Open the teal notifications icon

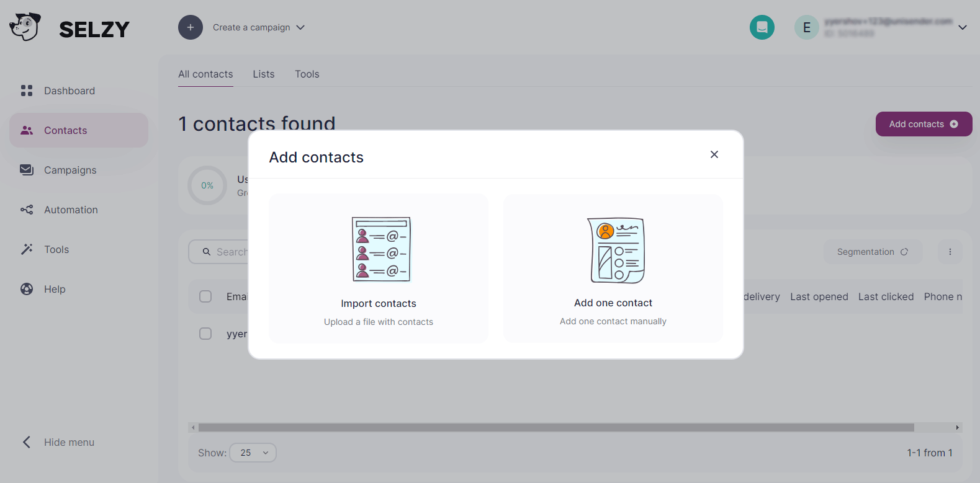click(762, 27)
